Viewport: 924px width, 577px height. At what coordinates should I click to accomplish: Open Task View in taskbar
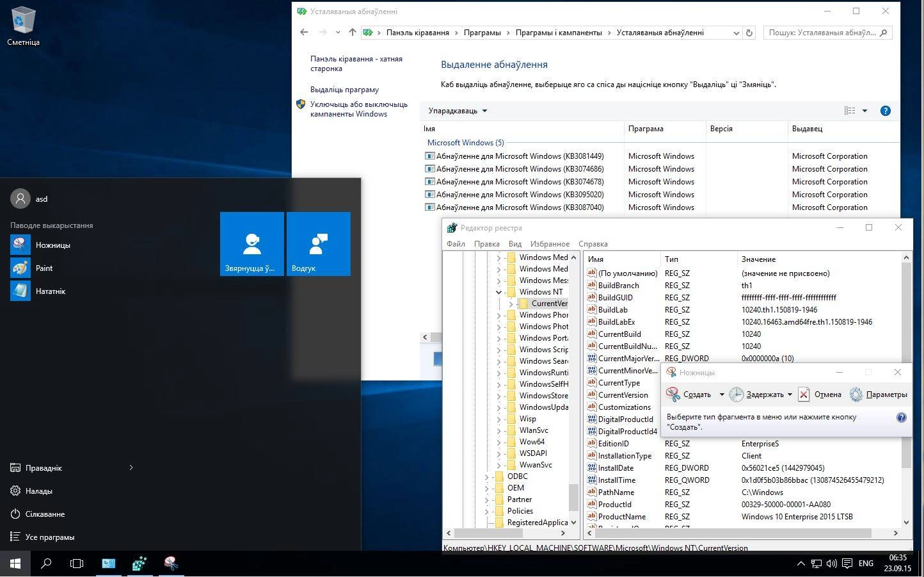[x=77, y=564]
